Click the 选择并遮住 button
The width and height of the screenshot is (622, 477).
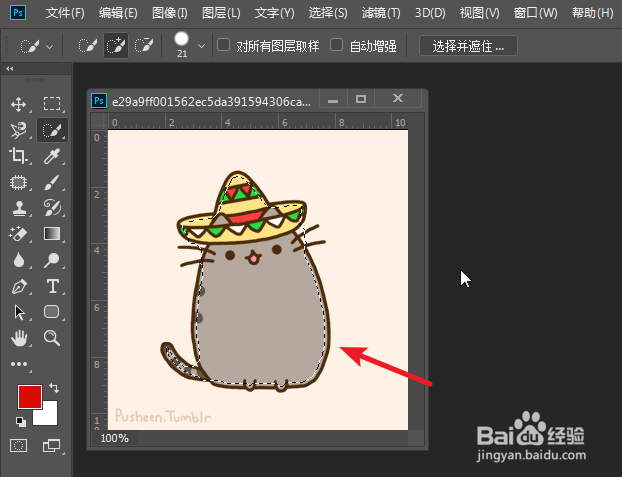pos(468,46)
